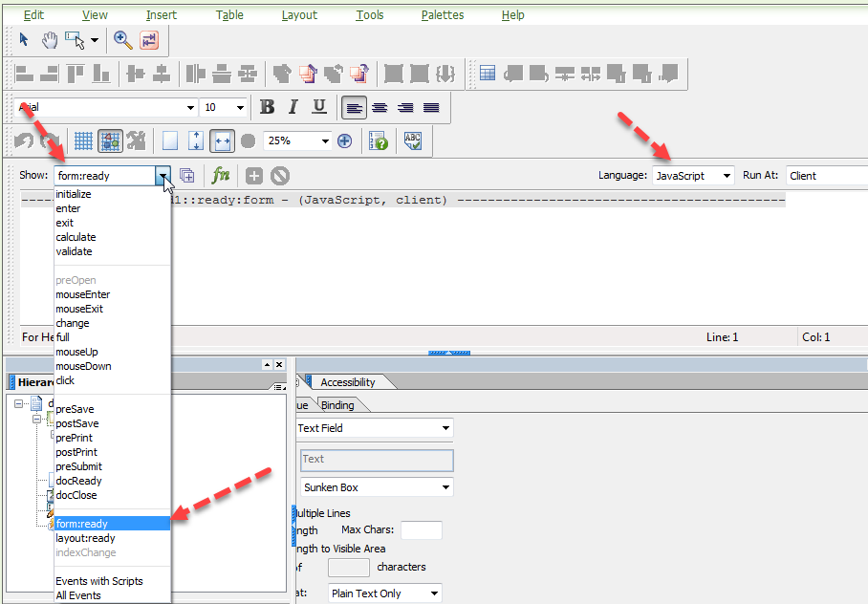Screen dimensions: 868x604
Task: Open the Hierarchy palette menu icon
Action: coord(279,387)
